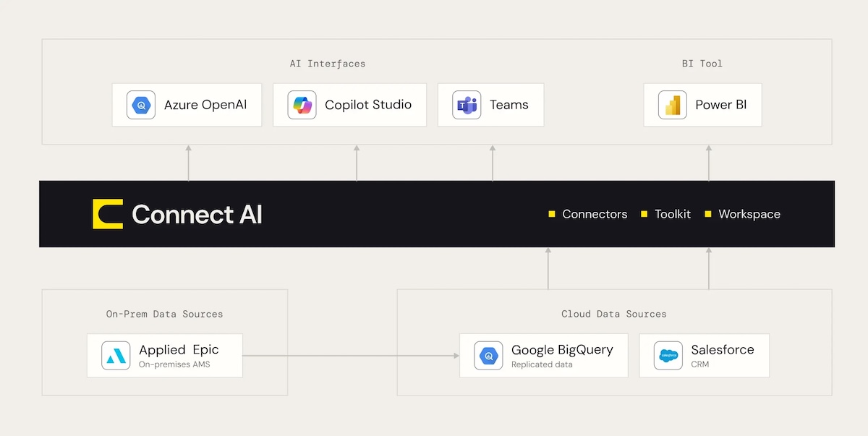Image resolution: width=868 pixels, height=436 pixels.
Task: Click the Google BigQuery icon
Action: click(x=488, y=356)
